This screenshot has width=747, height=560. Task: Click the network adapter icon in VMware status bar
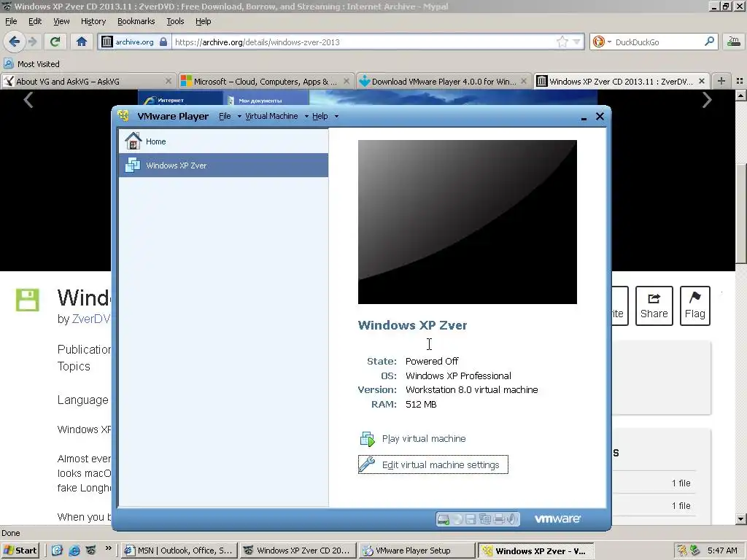(485, 519)
